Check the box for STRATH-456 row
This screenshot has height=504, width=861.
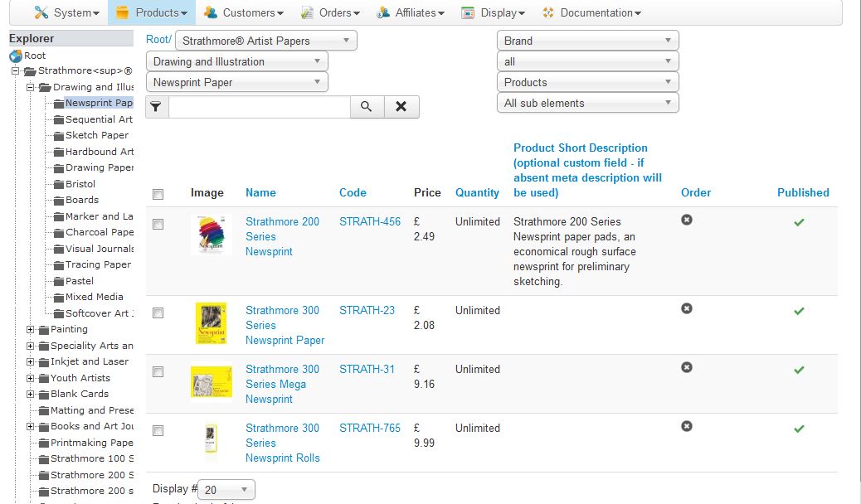[x=158, y=224]
